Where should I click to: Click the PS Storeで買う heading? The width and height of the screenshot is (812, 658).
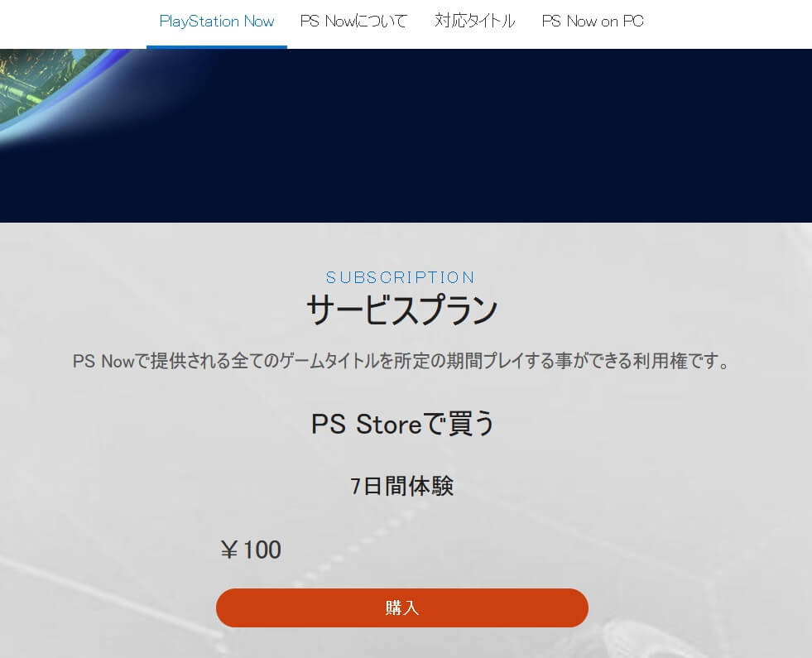(402, 424)
